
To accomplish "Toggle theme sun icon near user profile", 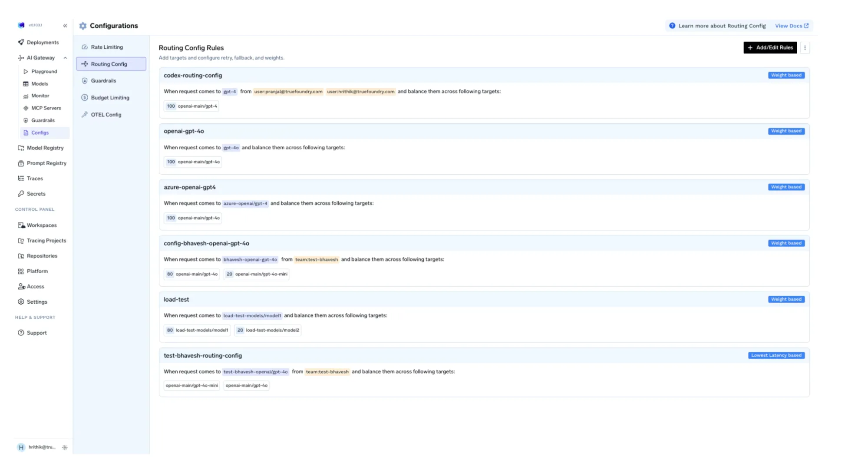I will click(65, 447).
